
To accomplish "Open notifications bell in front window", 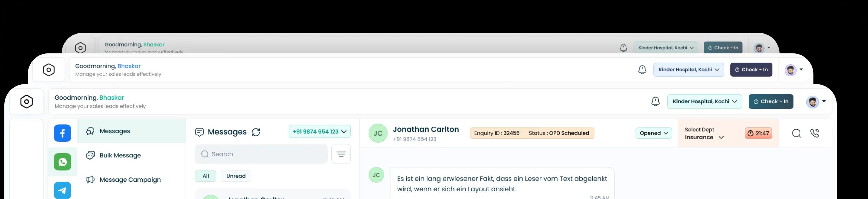I will coord(655,101).
